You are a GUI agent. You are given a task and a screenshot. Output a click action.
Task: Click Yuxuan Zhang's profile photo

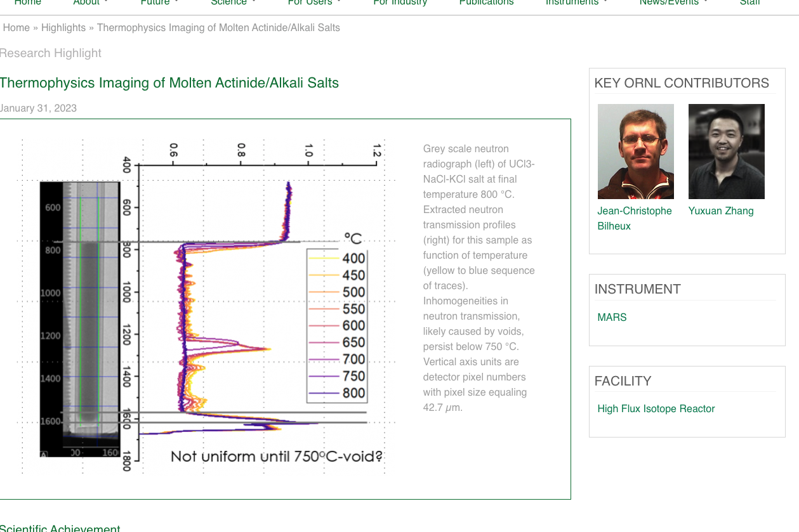[x=726, y=152]
